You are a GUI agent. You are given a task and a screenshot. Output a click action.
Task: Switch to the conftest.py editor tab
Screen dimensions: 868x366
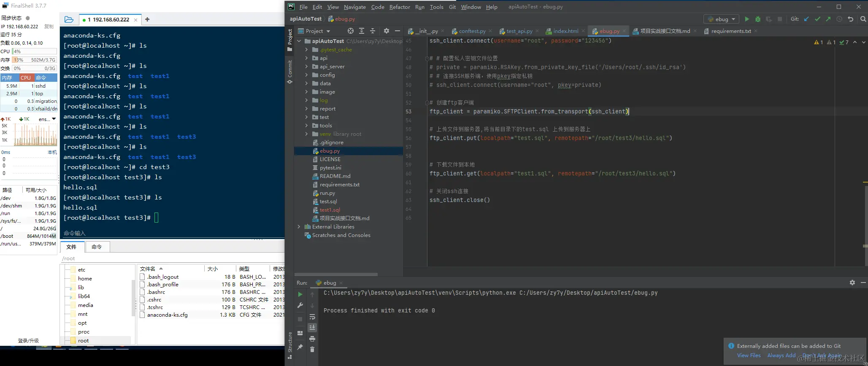coord(472,31)
